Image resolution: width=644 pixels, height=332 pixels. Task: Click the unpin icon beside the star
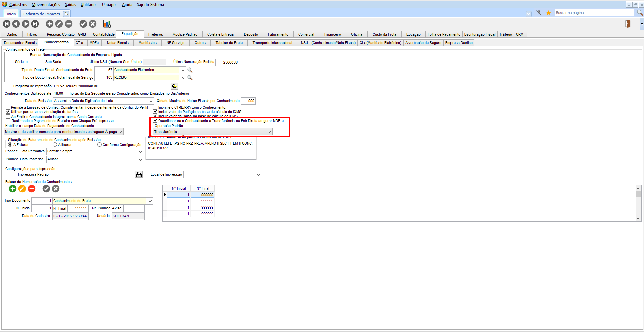point(539,13)
